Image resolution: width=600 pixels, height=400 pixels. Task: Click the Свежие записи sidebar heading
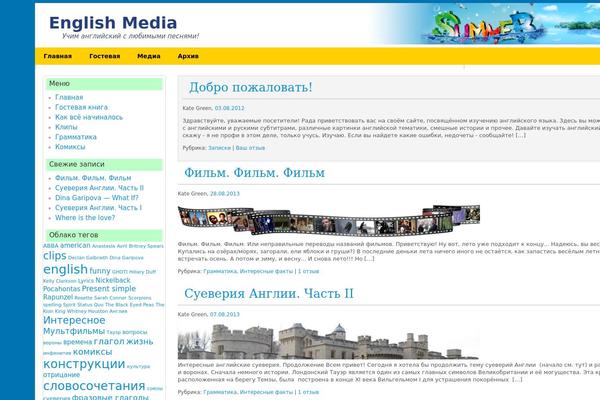[x=104, y=165]
